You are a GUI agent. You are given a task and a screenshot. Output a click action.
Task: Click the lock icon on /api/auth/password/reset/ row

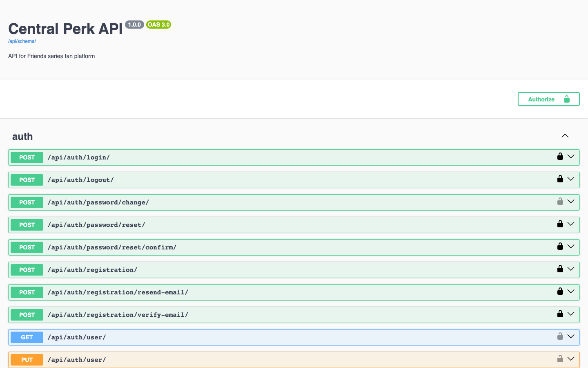(x=560, y=224)
